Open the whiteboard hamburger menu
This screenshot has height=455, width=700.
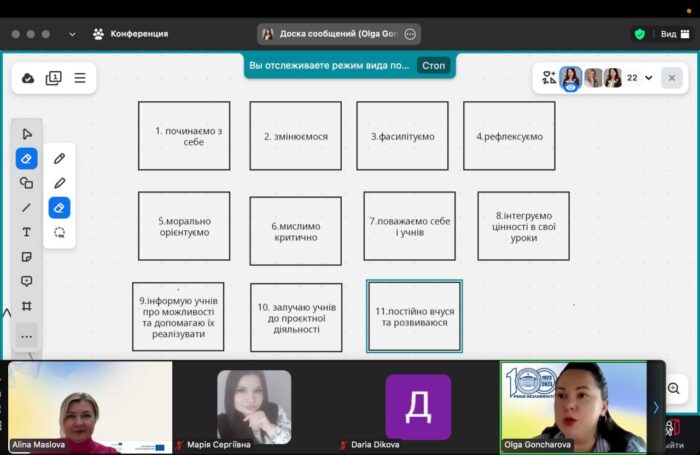[80, 78]
